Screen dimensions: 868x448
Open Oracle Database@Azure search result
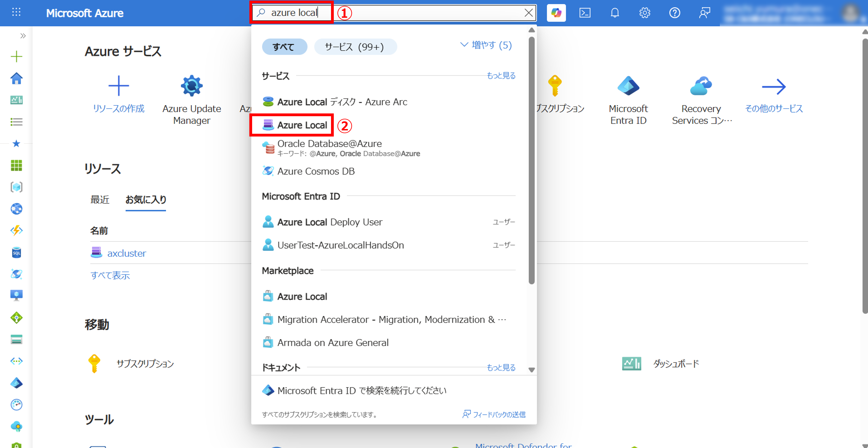[x=388, y=148]
